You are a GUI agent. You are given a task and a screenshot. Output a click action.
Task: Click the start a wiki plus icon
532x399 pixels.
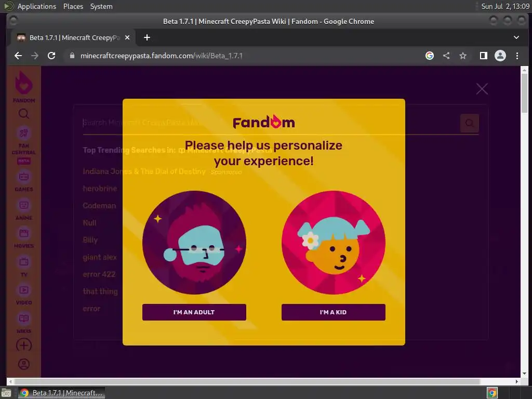24,345
